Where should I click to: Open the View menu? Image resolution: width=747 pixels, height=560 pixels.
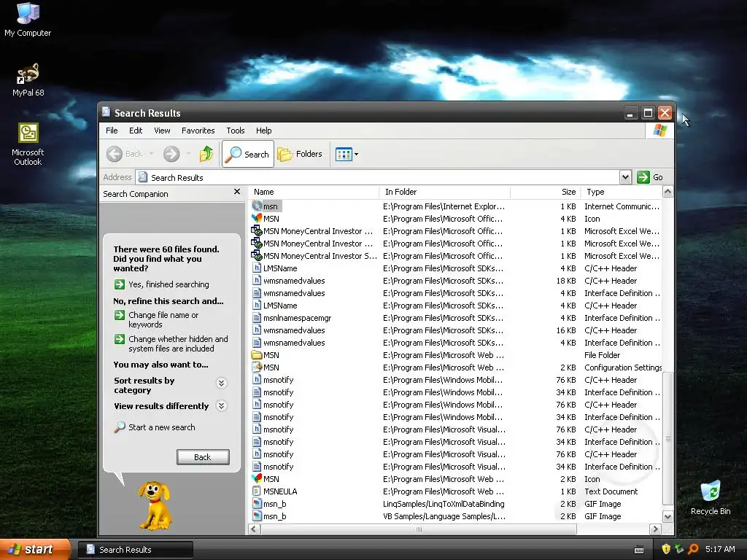click(162, 131)
